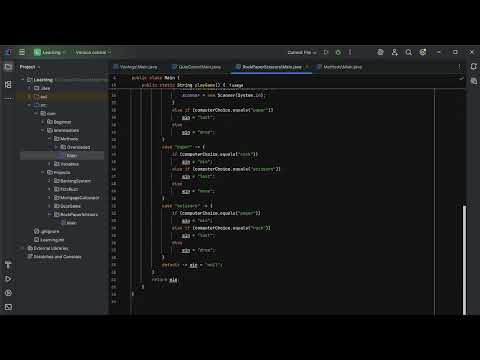Run the current file
480x360 pixels.
[x=326, y=52]
